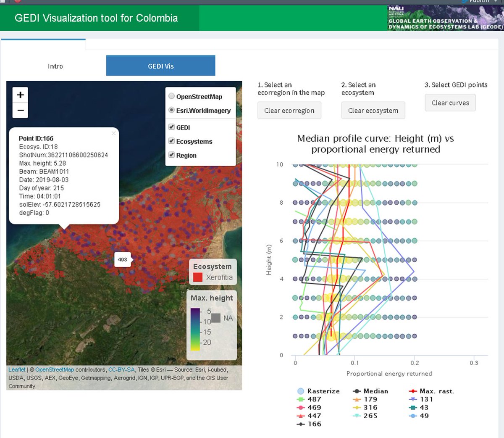This screenshot has height=438, width=504.
Task: Click the red Xerofitia color swatch
Action: click(197, 278)
